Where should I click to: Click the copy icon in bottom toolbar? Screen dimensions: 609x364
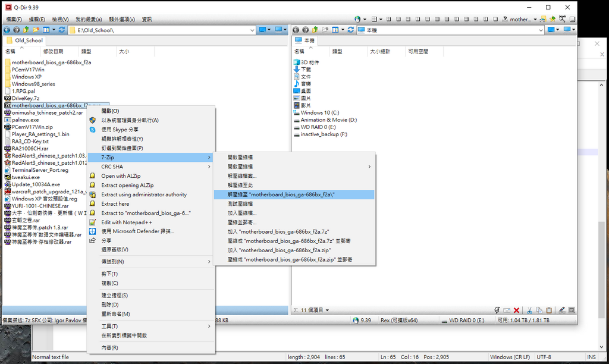coord(539,310)
